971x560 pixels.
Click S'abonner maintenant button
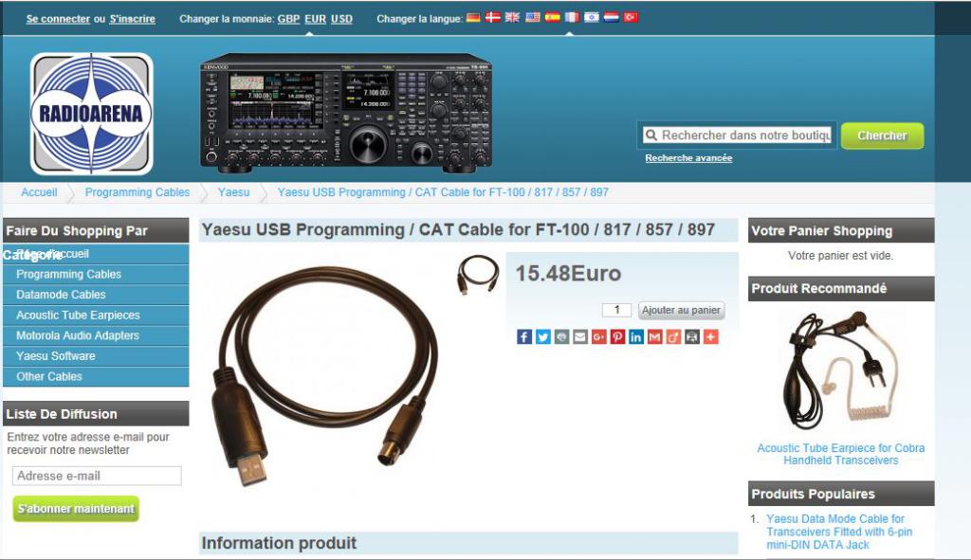pyautogui.click(x=76, y=509)
